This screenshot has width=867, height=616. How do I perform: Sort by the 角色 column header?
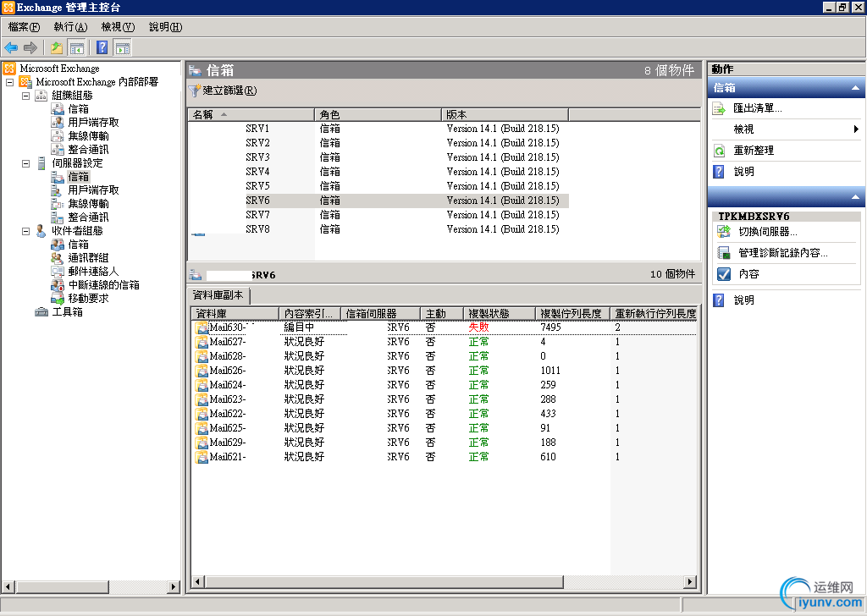pos(378,115)
